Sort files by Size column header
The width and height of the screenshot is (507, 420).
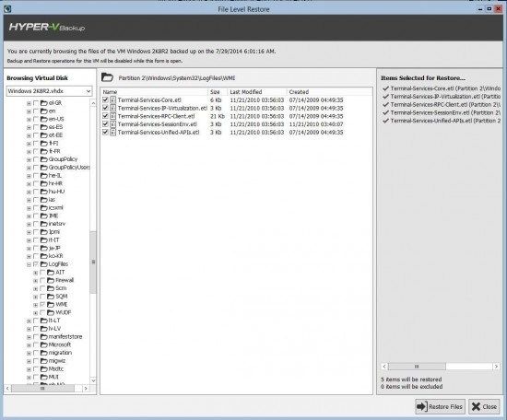click(218, 92)
